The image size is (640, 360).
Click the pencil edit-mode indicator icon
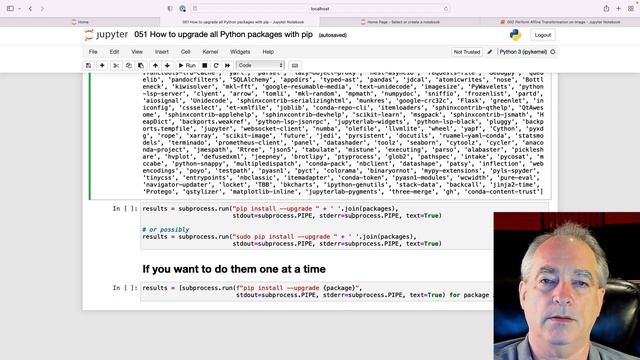pyautogui.click(x=490, y=52)
